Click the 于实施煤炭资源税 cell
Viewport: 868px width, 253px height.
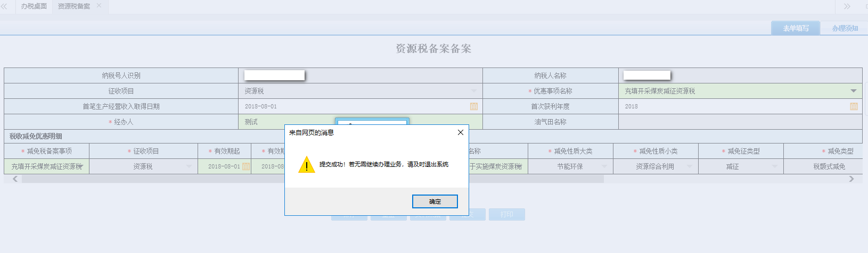[498, 166]
